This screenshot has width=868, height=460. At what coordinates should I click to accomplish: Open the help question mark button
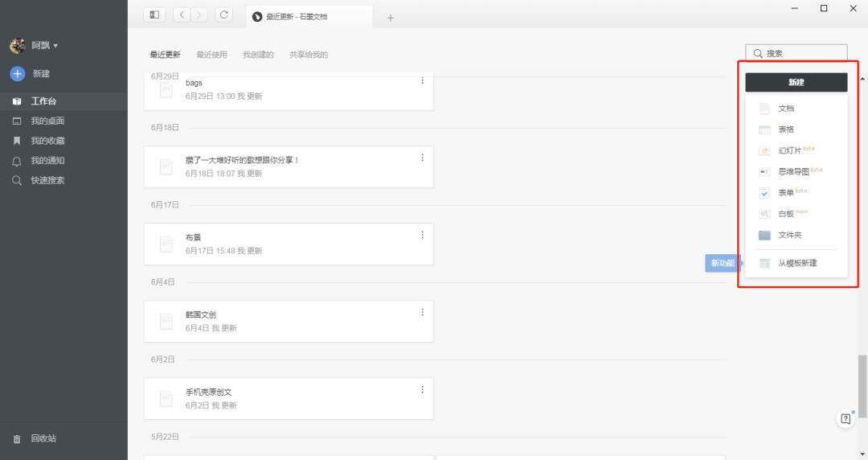point(845,419)
